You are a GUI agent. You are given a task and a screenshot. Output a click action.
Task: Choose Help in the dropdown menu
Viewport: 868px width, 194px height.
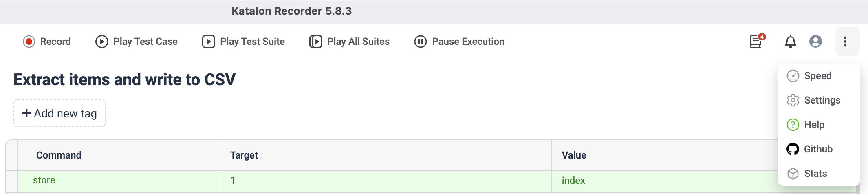tap(814, 125)
